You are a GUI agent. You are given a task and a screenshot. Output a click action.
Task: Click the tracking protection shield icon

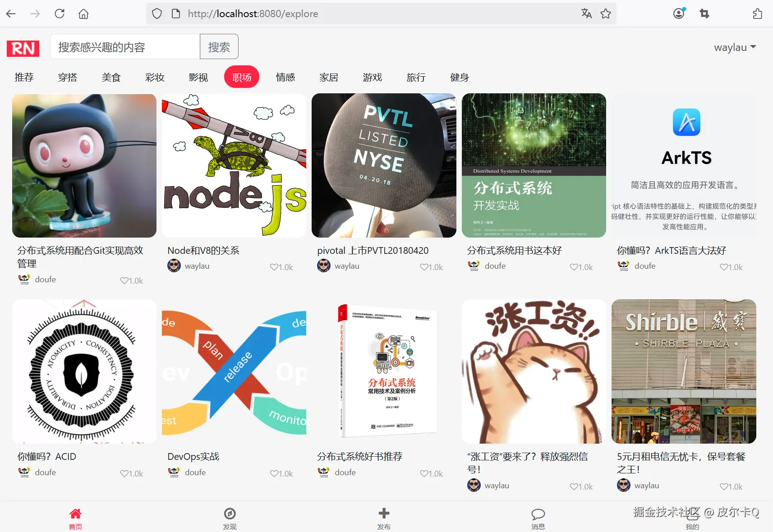[156, 14]
